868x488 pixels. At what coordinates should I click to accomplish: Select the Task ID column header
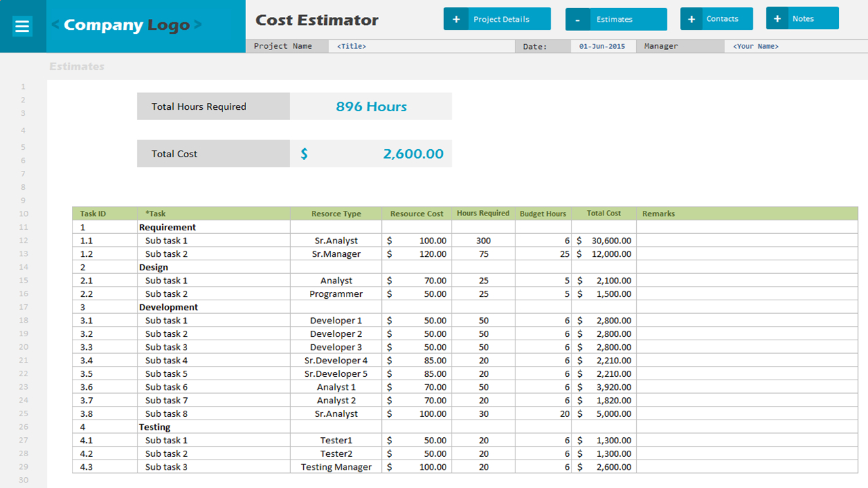tap(93, 213)
